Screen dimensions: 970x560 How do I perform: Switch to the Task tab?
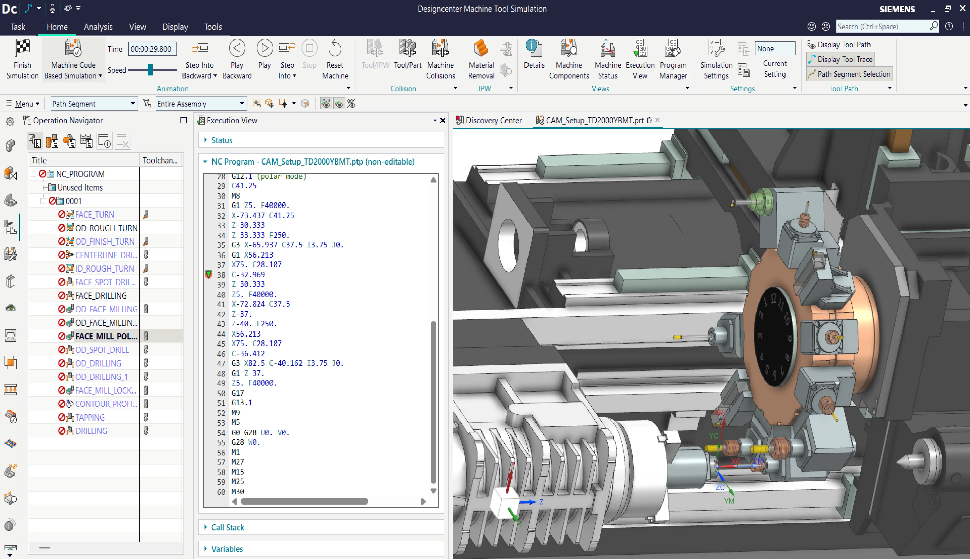pos(18,27)
